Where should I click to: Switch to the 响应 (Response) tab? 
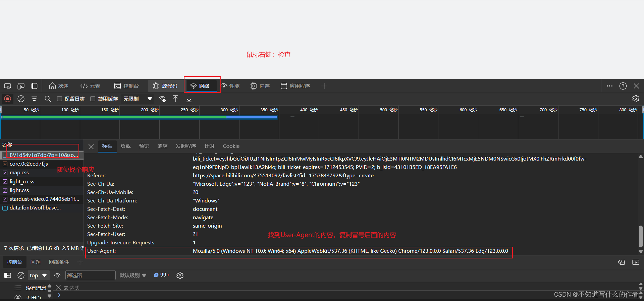click(162, 146)
